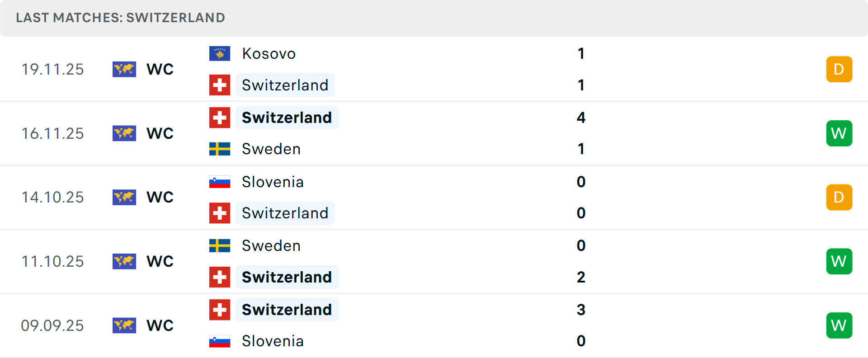Open Sweden team link in 11.10.25 match
The image size is (868, 358).
point(271,245)
